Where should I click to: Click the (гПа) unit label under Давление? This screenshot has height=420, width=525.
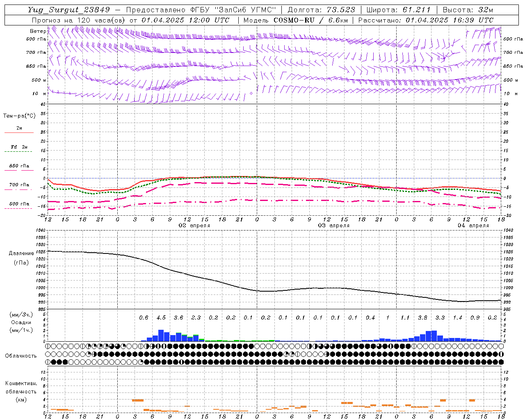21,263
